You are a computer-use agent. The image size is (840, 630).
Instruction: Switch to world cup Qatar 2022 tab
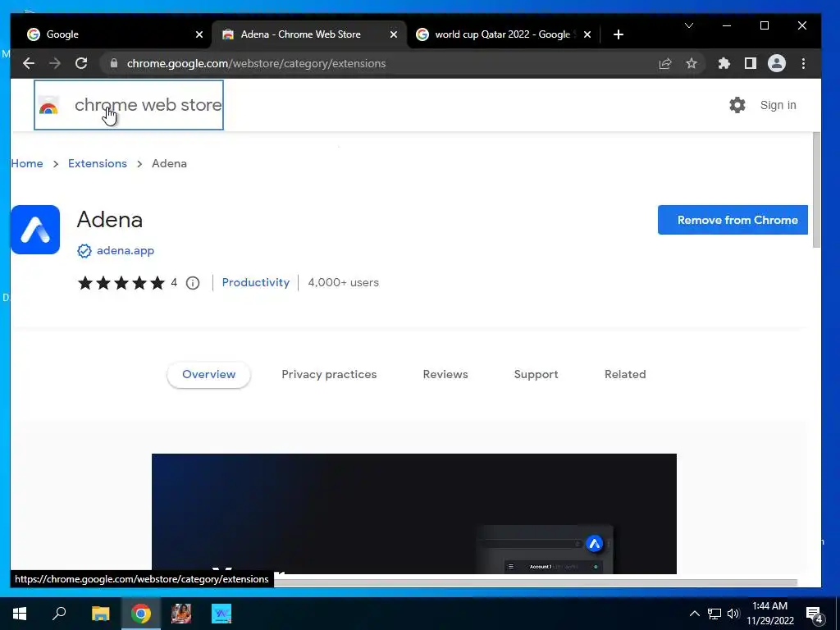503,34
